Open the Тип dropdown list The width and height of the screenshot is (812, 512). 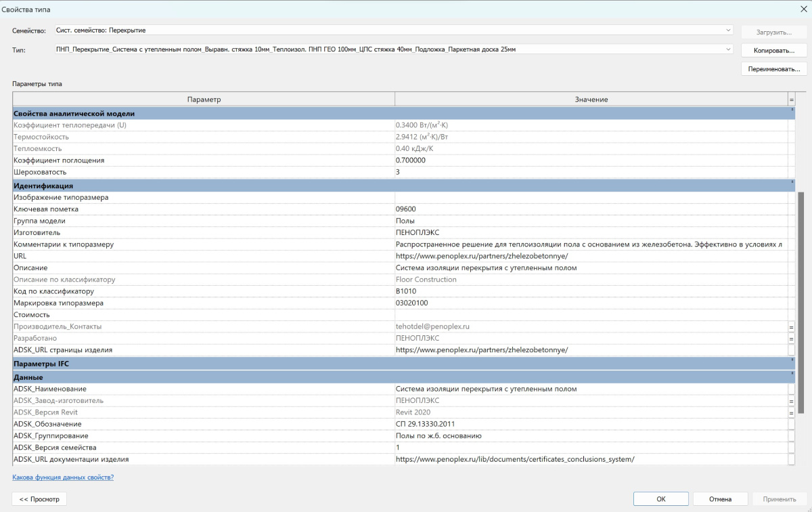point(728,49)
